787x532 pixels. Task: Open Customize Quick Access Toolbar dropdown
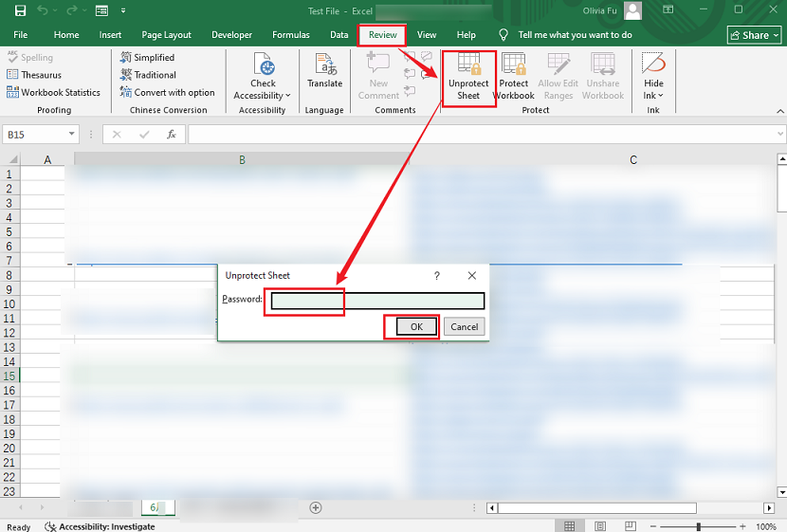click(x=123, y=10)
